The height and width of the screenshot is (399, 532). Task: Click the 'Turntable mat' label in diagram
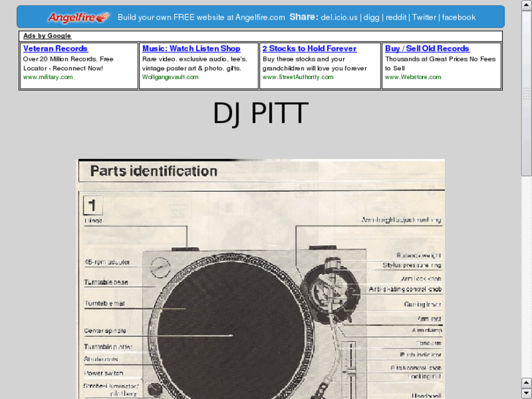[x=105, y=303]
